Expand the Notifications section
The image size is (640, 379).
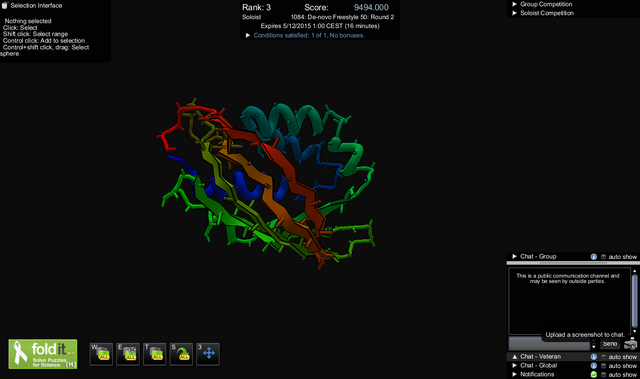515,375
